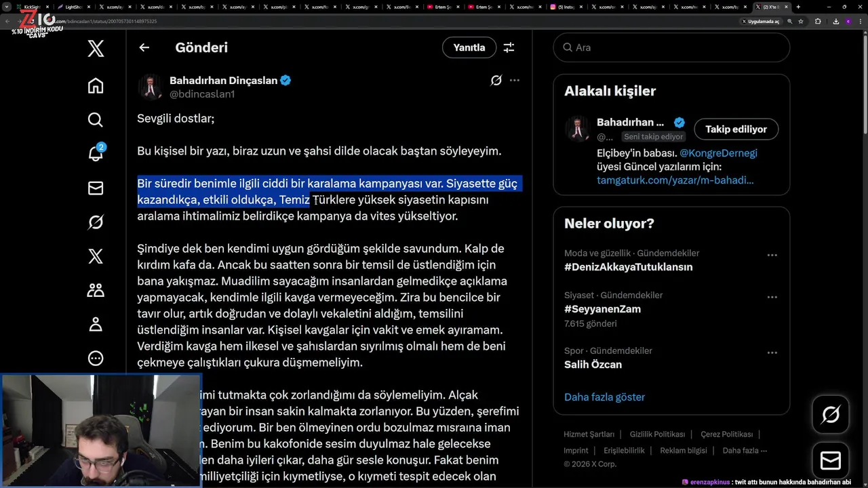Open Communities people icon

click(x=96, y=290)
